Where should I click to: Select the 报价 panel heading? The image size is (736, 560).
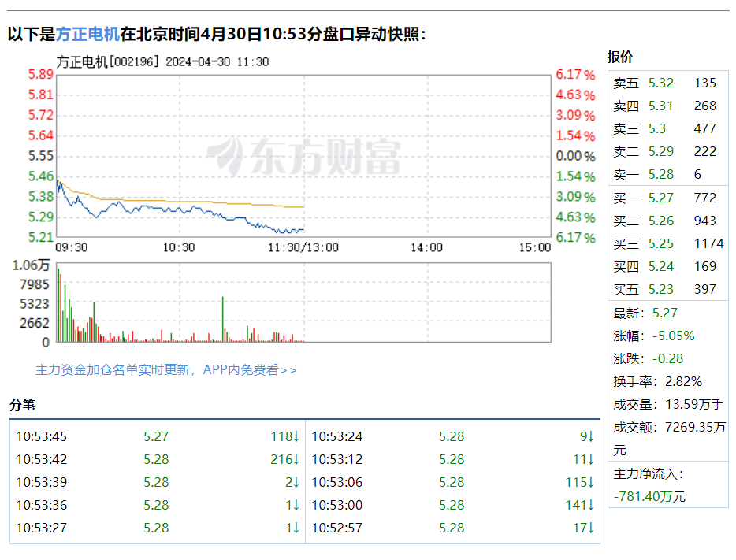(x=620, y=57)
